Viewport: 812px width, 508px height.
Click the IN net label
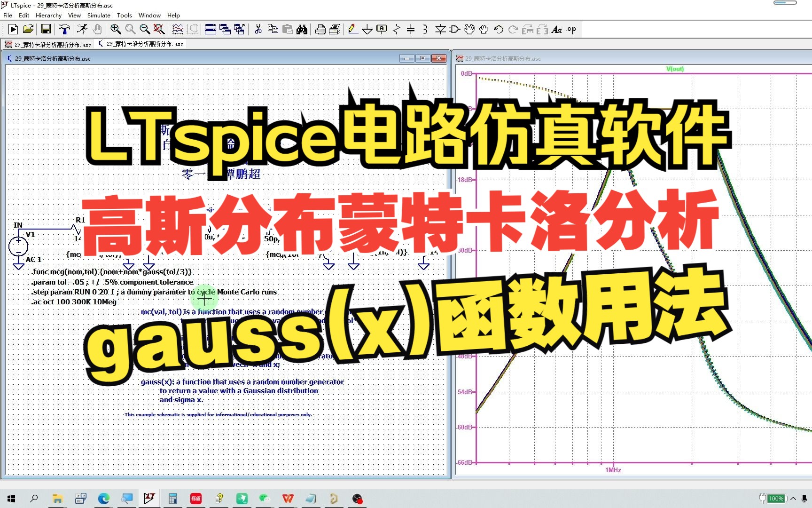click(x=18, y=225)
